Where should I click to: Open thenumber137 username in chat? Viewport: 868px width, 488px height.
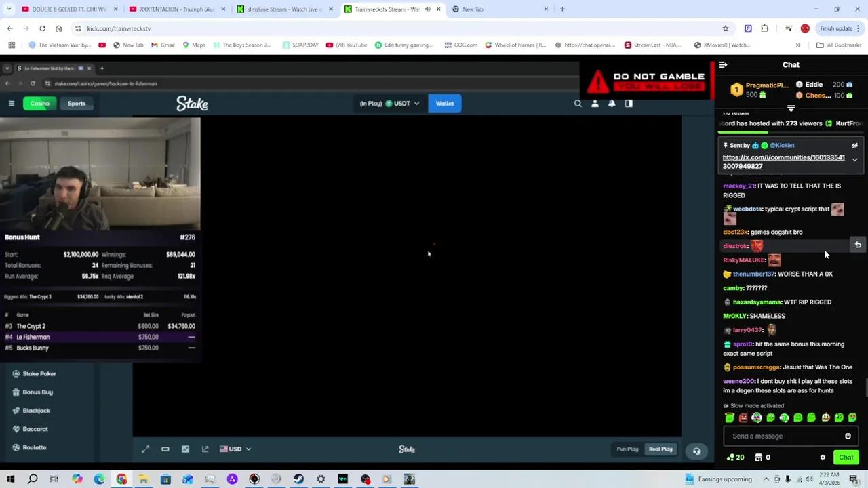coord(753,274)
